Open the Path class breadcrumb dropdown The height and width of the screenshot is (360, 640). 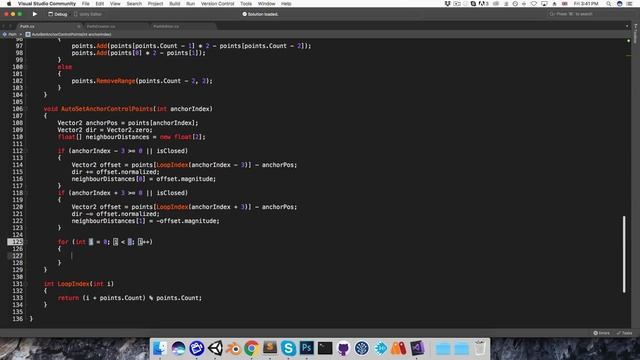click(x=12, y=34)
